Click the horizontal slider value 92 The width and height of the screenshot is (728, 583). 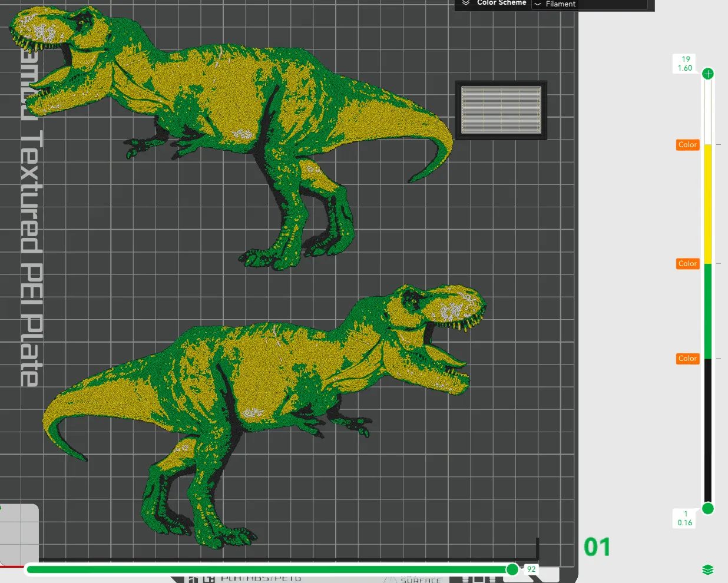(x=531, y=569)
